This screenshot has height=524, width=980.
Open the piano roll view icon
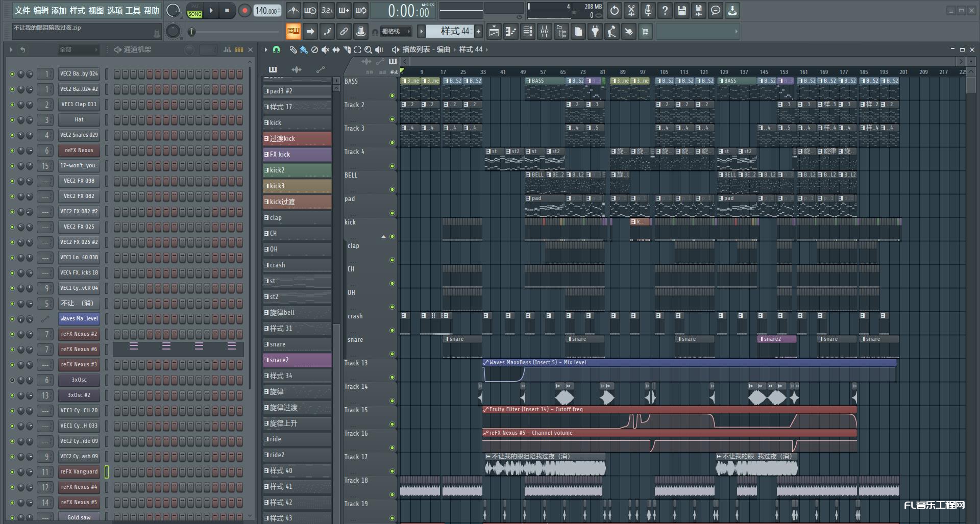(510, 32)
